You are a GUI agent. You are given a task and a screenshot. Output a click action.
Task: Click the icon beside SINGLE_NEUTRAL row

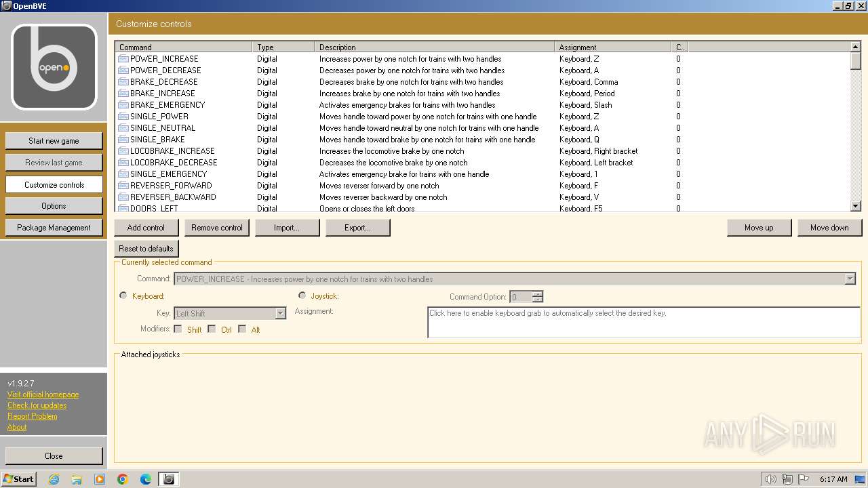point(123,128)
